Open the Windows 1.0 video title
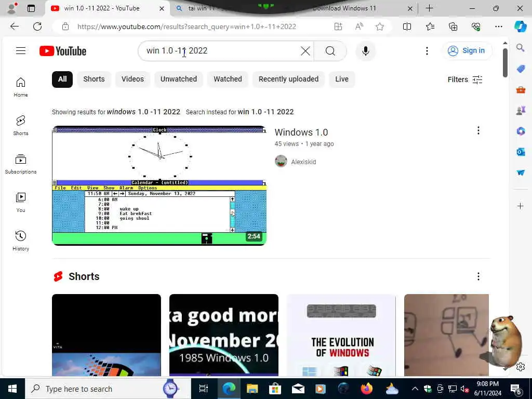The height and width of the screenshot is (399, 532). [x=301, y=132]
